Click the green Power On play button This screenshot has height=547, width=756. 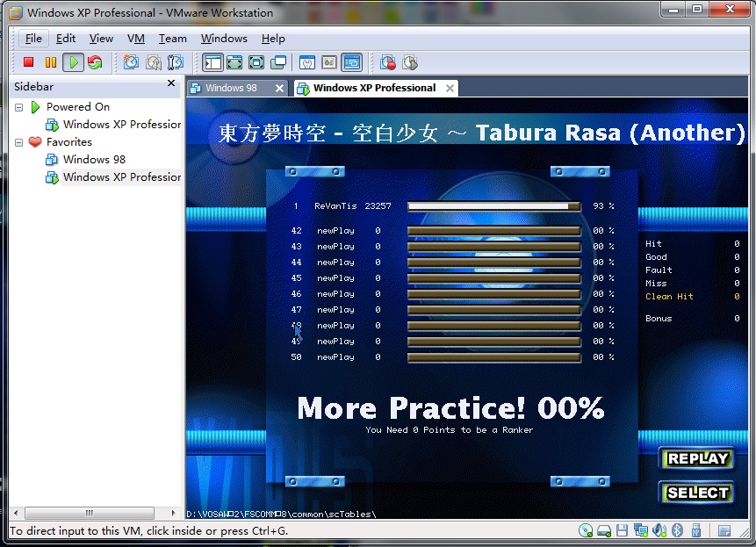(x=73, y=62)
